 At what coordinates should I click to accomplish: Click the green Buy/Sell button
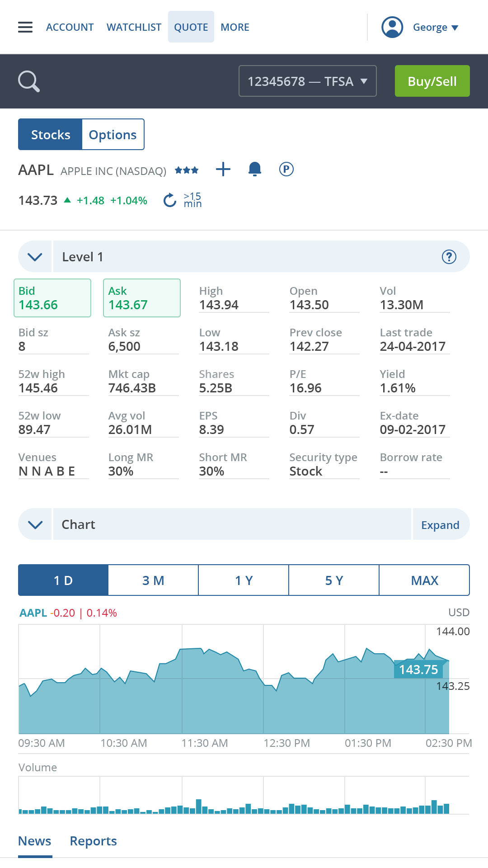click(432, 81)
